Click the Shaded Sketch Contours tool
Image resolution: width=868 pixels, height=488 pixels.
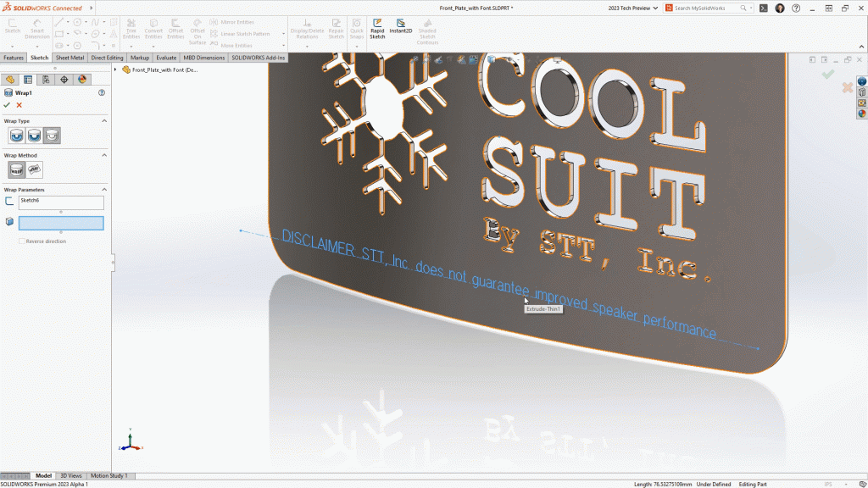427,31
